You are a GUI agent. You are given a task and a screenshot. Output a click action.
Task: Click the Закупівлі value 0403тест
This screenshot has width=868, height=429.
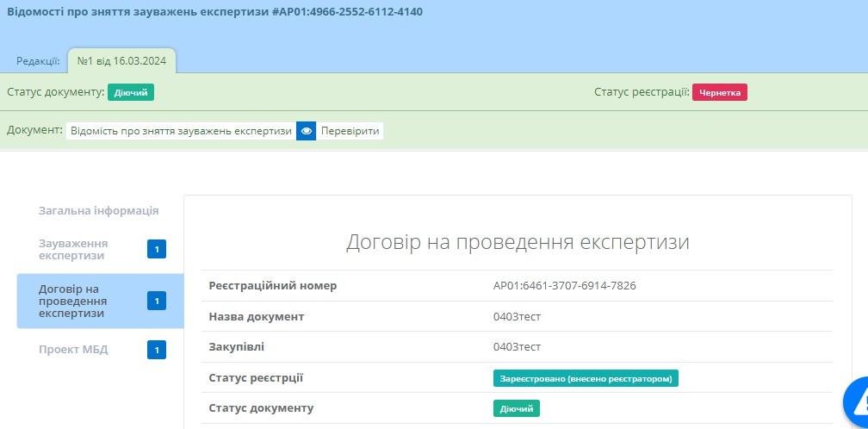(517, 346)
